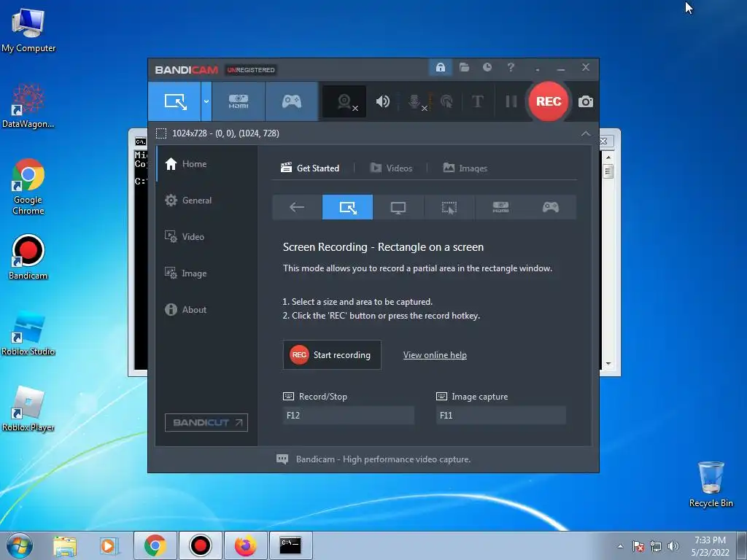
Task: Toggle the webcam overlay
Action: point(344,101)
